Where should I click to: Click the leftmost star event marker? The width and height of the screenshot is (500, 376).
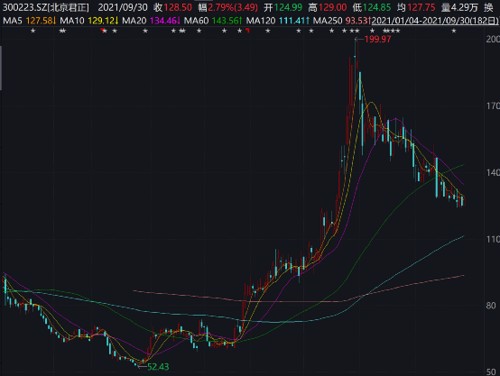33,31
